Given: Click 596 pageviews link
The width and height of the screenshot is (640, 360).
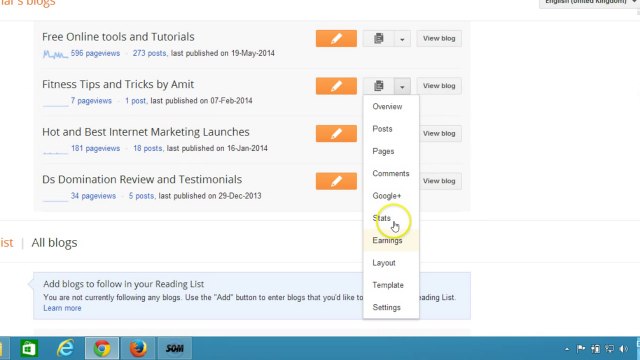Looking at the screenshot, I should click(x=95, y=53).
